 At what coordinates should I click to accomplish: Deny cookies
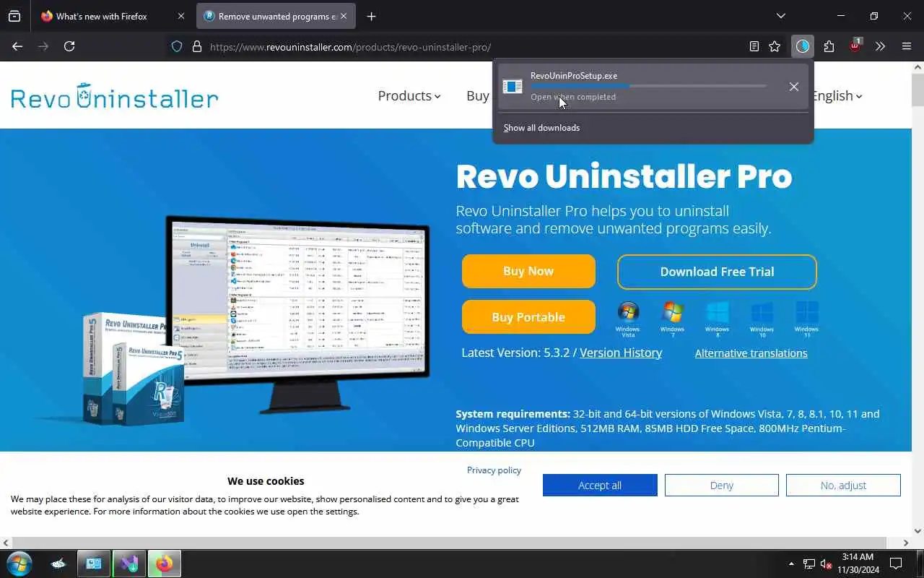722,485
